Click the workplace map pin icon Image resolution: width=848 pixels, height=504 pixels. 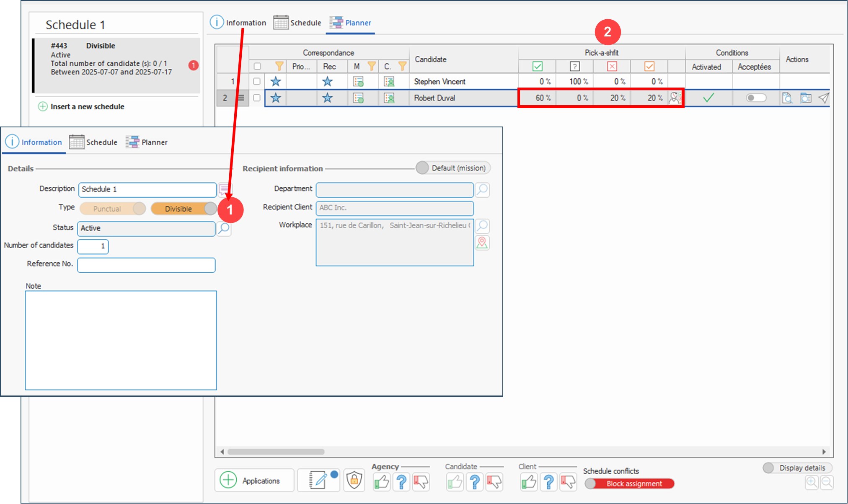coord(482,243)
